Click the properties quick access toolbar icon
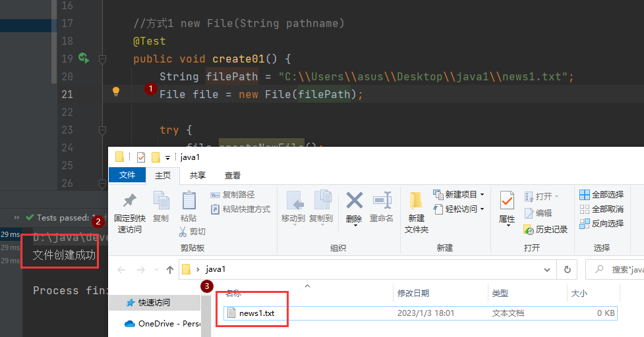 pos(141,157)
